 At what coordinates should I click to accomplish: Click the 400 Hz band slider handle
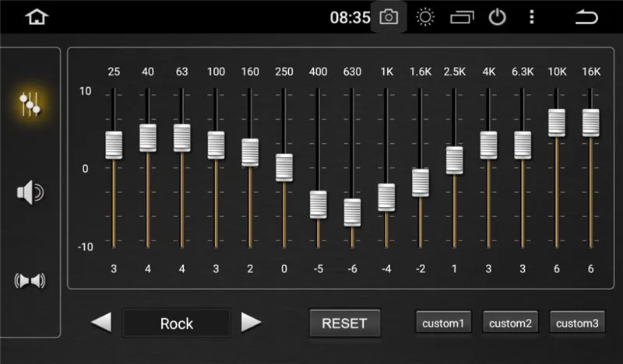[319, 205]
